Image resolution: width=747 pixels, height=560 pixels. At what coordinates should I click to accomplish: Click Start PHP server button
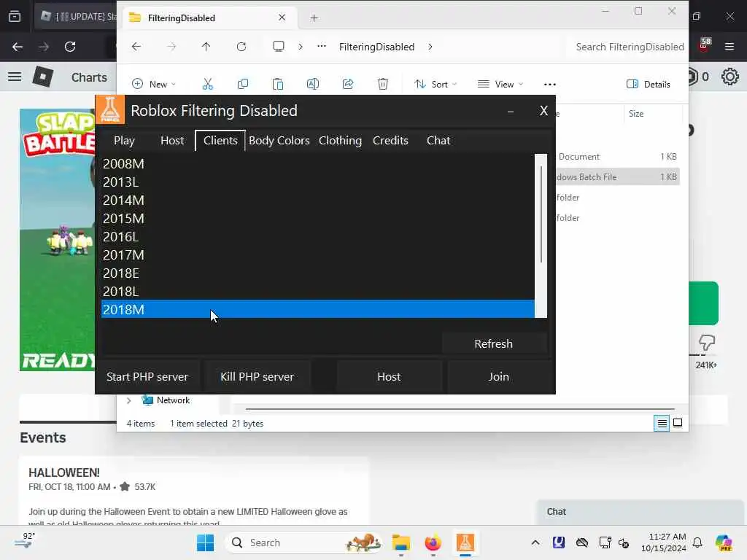click(147, 377)
